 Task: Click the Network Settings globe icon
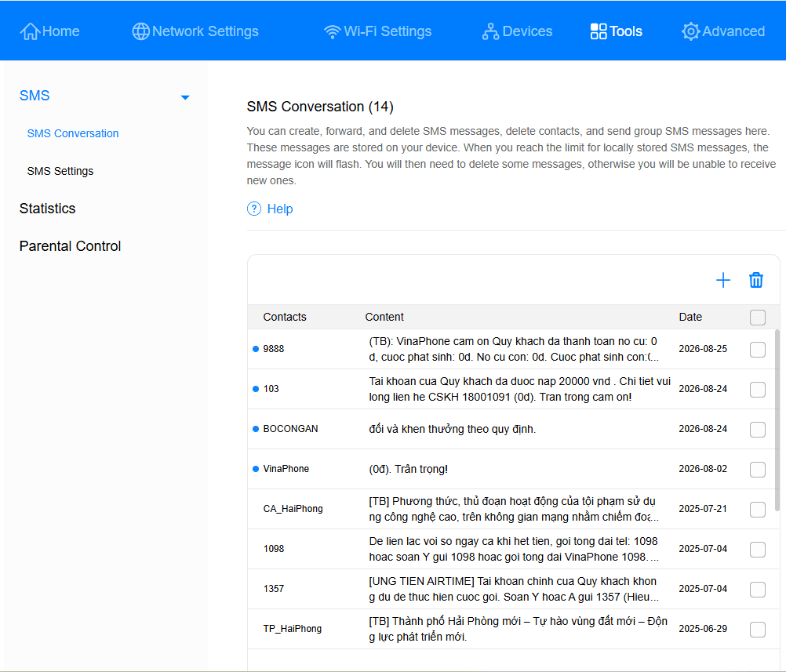pyautogui.click(x=140, y=31)
